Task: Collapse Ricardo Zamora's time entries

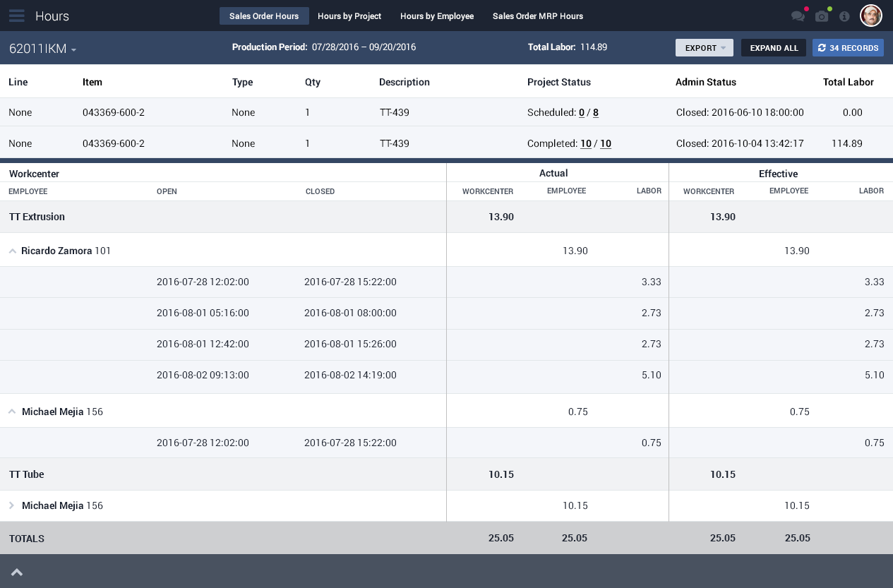Action: [x=13, y=251]
